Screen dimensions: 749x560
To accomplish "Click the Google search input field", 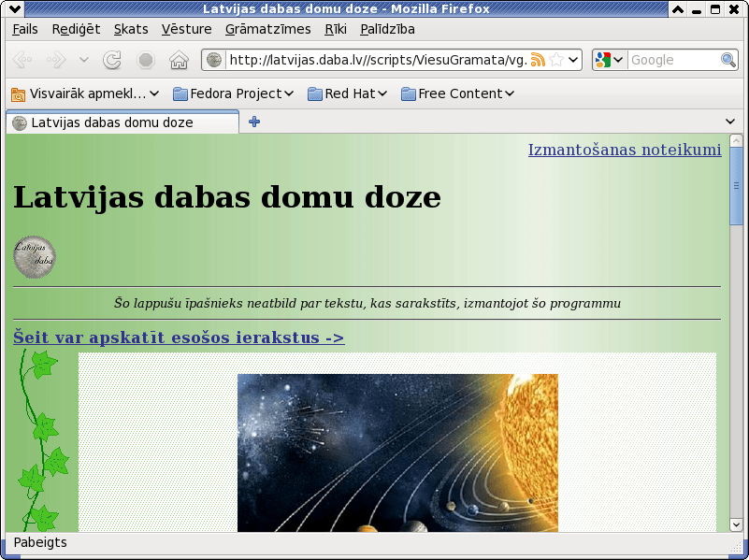I will click(673, 60).
